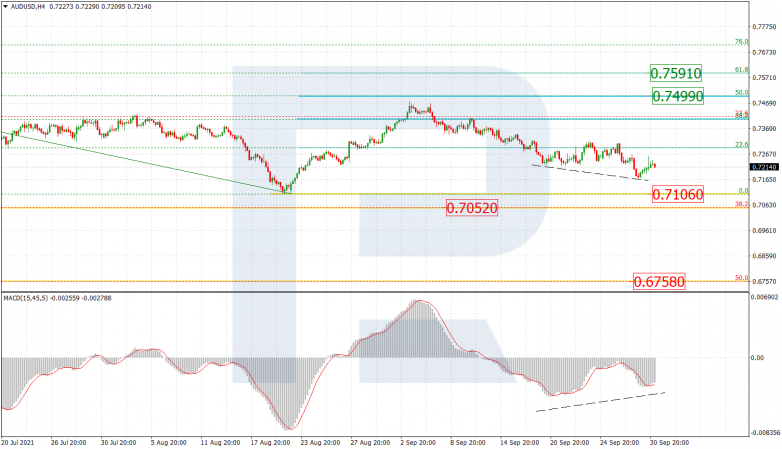
Task: Select the red 0.71060 price label
Action: pos(678,194)
